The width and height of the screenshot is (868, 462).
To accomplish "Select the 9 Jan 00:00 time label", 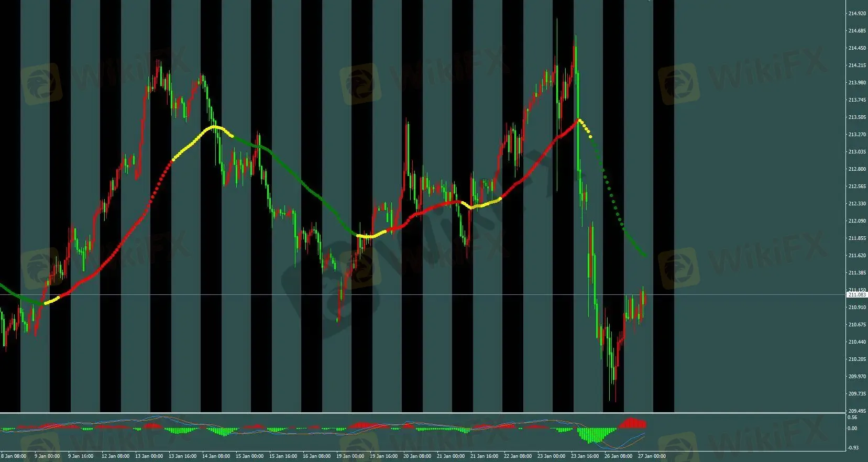I will pos(47,456).
